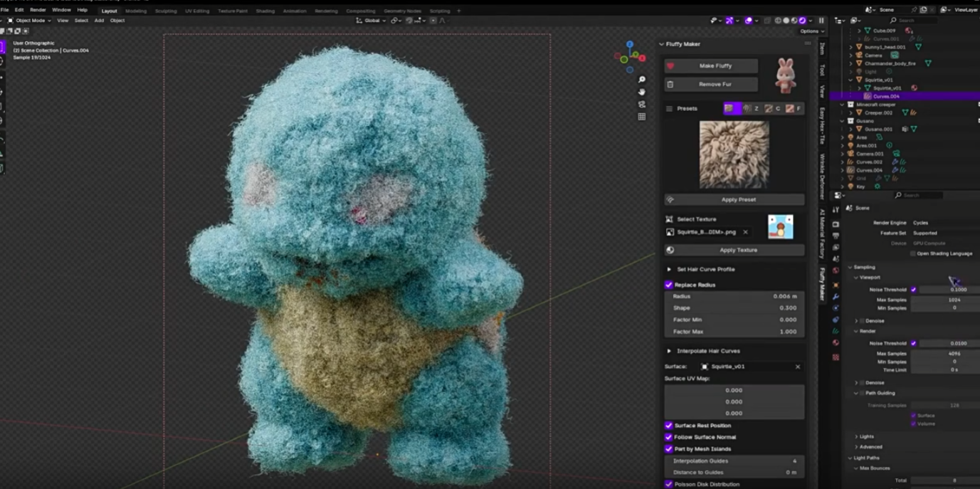
Task: Toggle orthographic grid view icon in the viewport
Action: coord(641,117)
